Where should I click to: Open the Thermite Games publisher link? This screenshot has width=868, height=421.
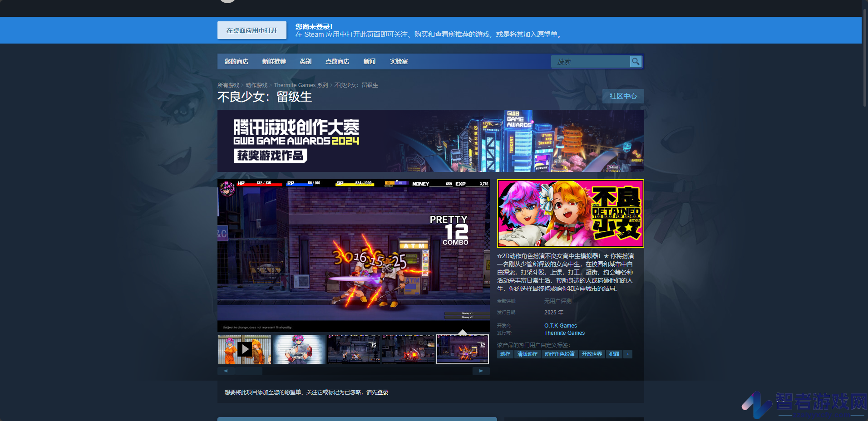coord(564,333)
